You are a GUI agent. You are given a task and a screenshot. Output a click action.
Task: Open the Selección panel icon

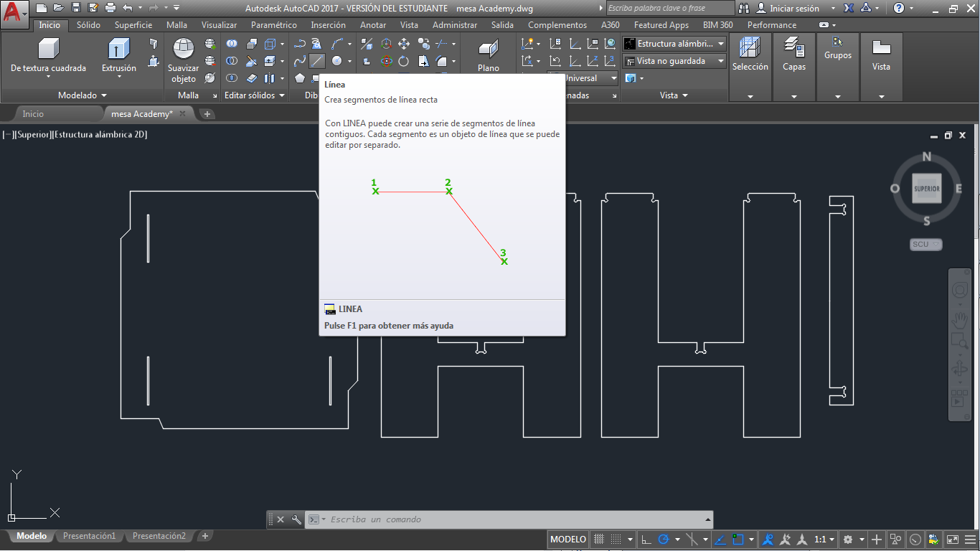coord(750,48)
